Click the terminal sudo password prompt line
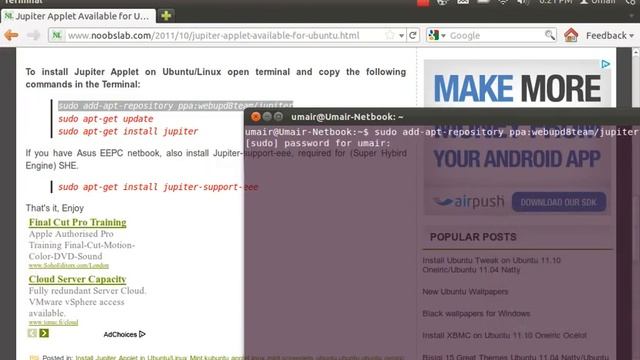This screenshot has width=640, height=360. (x=318, y=143)
